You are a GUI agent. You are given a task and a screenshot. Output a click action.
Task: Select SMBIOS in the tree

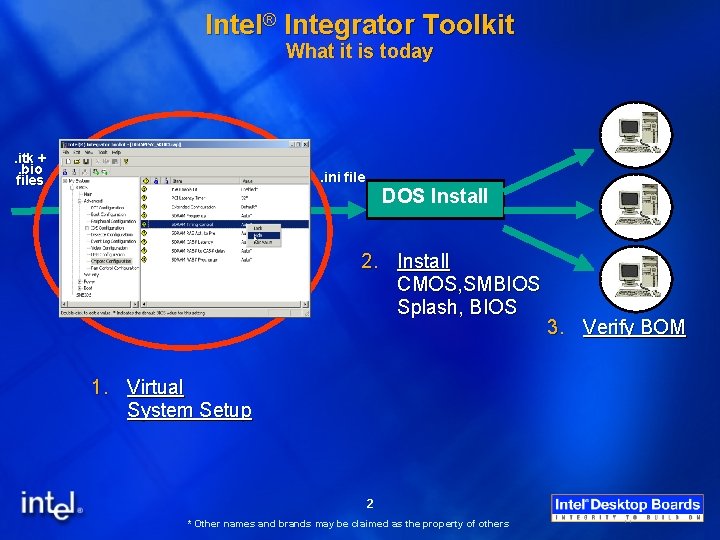coord(84,295)
